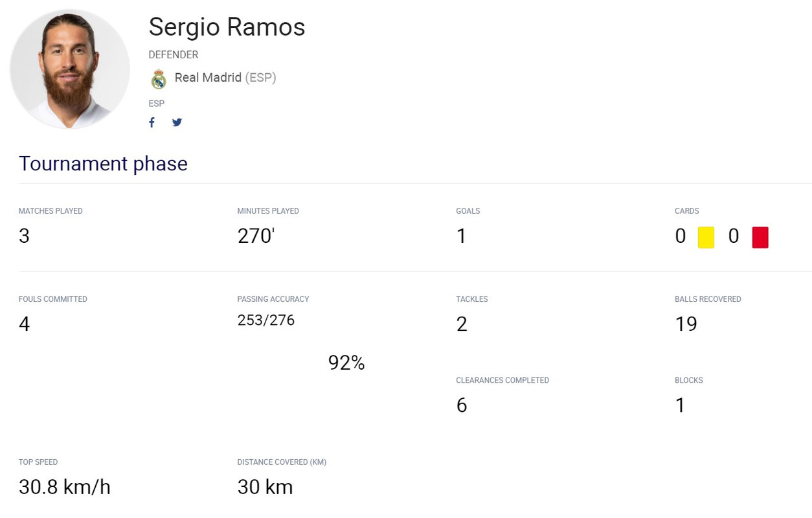This screenshot has width=812, height=518.
Task: Open the Real Madrid (ESP) club link
Action: [225, 78]
